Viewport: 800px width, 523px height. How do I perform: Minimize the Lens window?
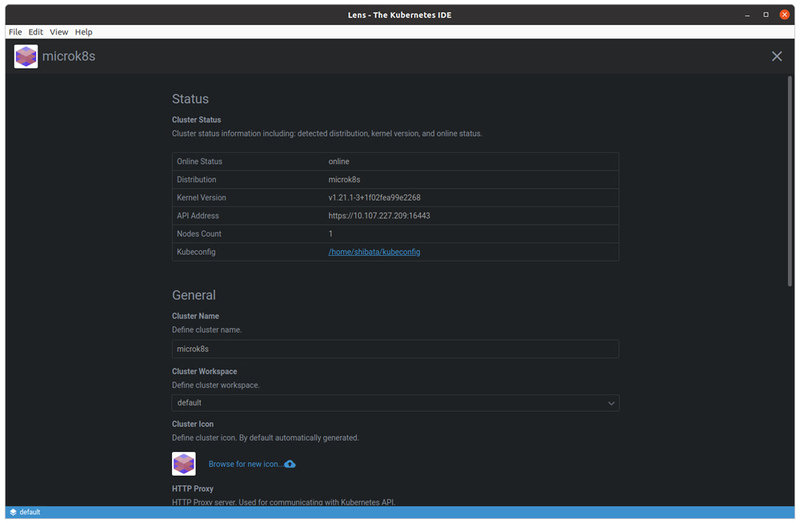point(747,15)
